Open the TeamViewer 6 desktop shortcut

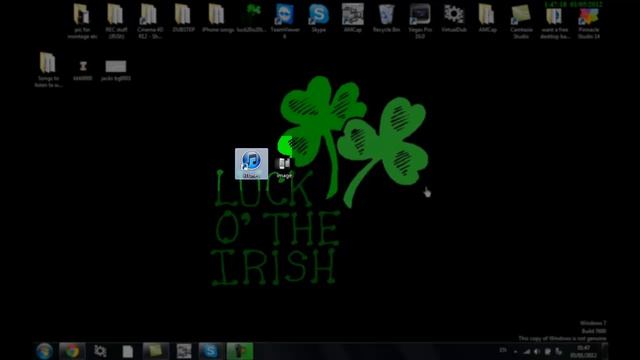click(285, 21)
